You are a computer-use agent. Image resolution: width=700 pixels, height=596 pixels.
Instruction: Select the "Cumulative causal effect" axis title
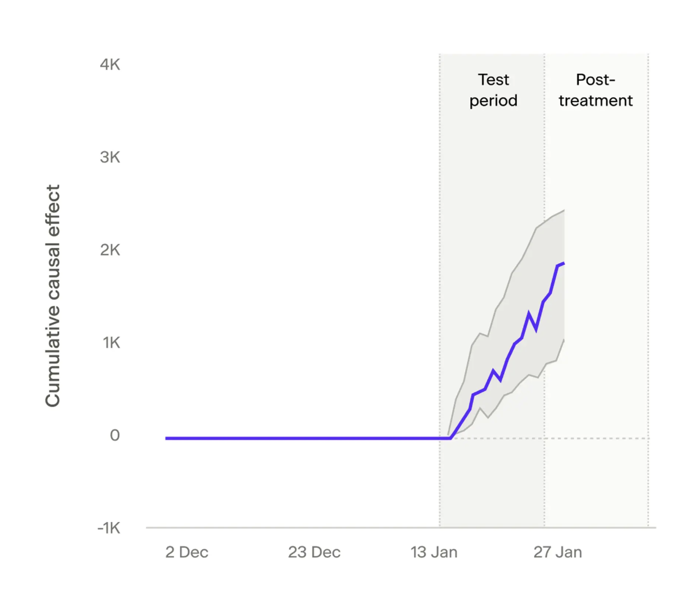coord(52,295)
